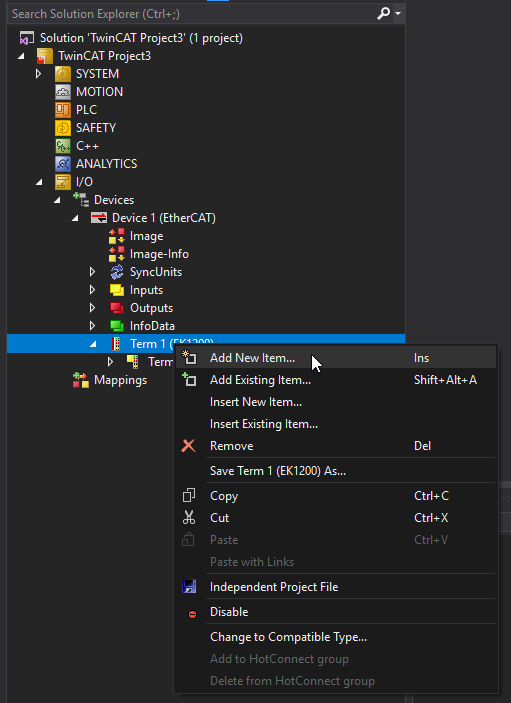This screenshot has height=703, width=511.
Task: Click the SAFETY icon
Action: click(63, 128)
